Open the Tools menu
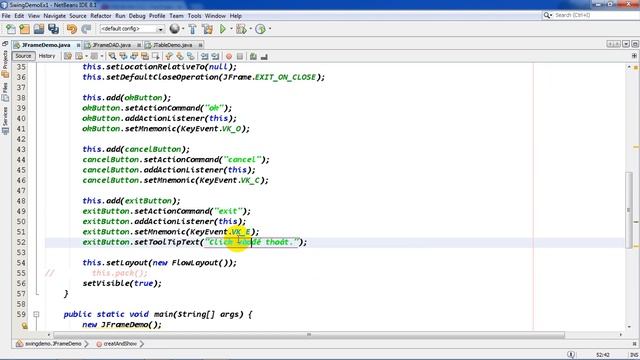Screen dimensions: 640x360 coord(194,16)
